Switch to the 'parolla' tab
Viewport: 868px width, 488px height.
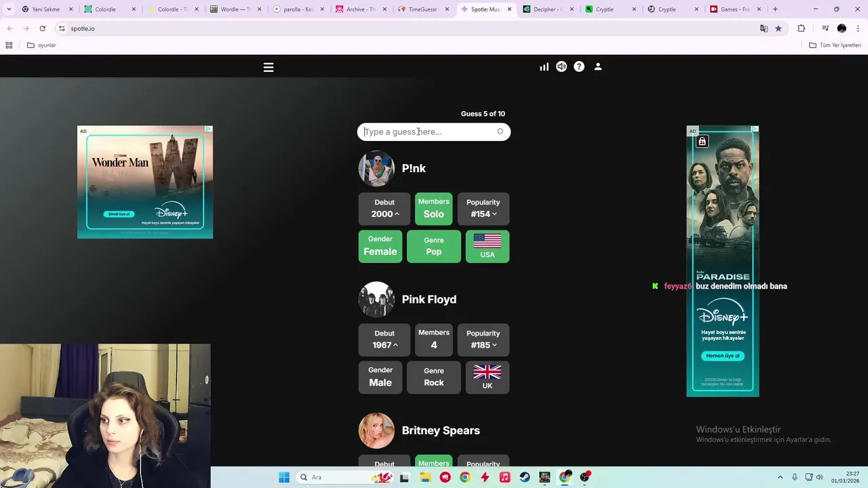click(297, 9)
